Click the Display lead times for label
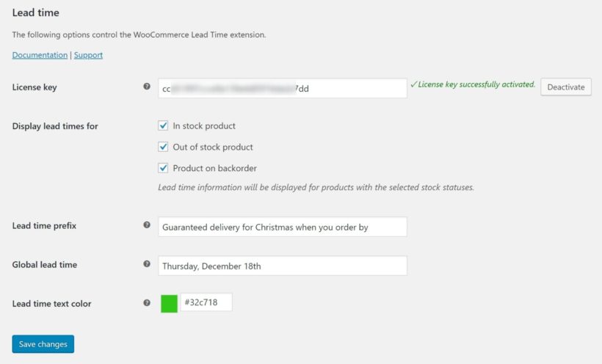 [55, 126]
